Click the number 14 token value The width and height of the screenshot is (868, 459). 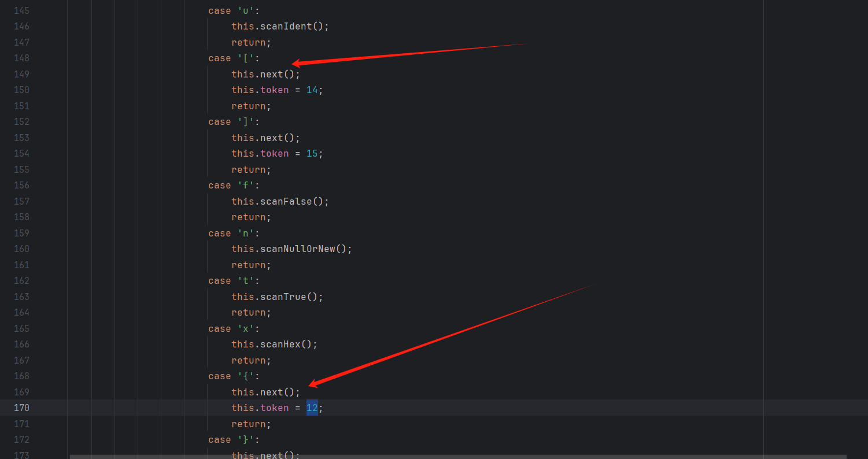[x=312, y=90]
